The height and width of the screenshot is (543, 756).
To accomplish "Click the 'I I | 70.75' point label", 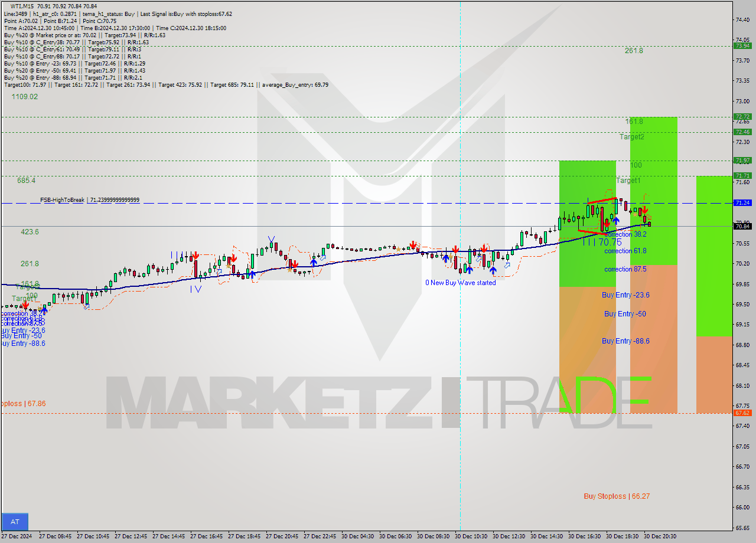I will pyautogui.click(x=601, y=242).
